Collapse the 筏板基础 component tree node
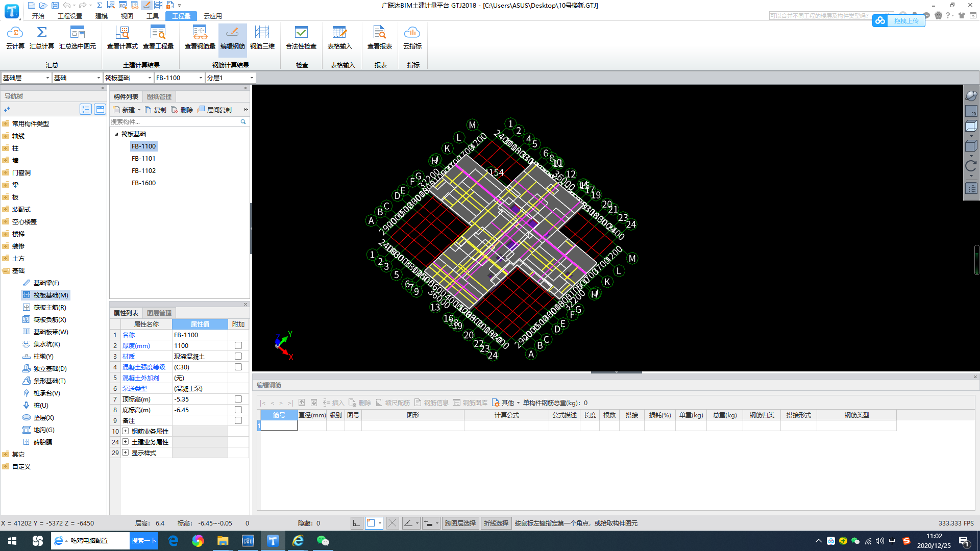980x551 pixels. pyautogui.click(x=116, y=134)
